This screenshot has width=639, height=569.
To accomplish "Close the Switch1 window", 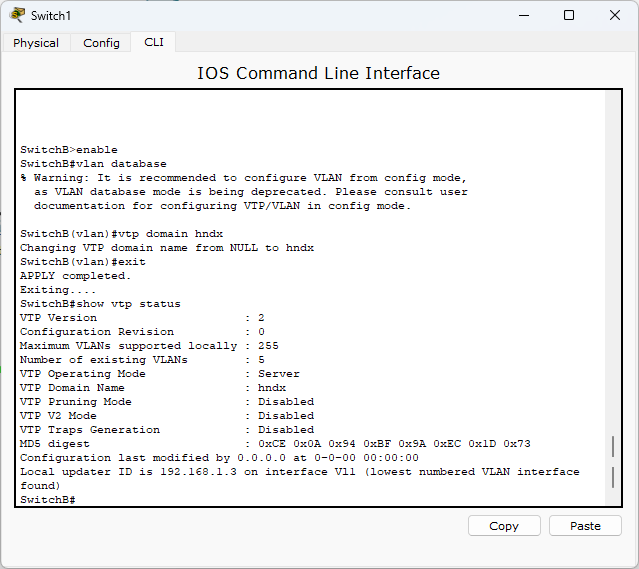I will (x=615, y=15).
